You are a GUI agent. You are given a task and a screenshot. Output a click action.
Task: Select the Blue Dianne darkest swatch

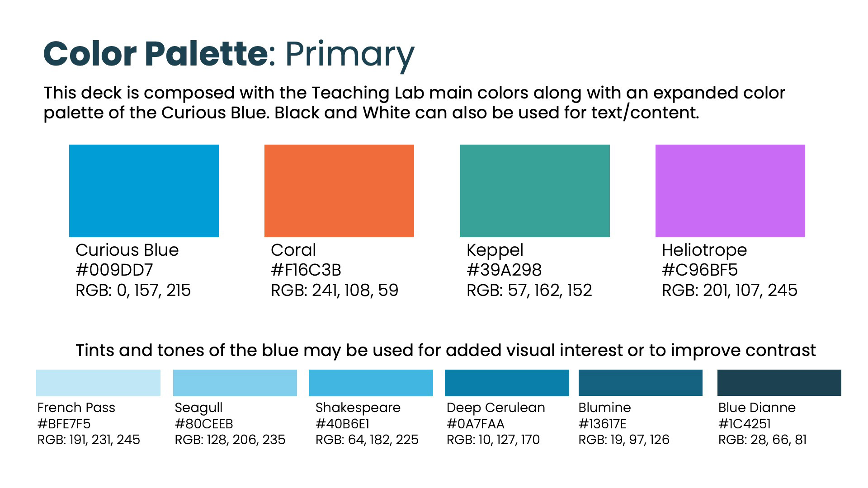[779, 383]
